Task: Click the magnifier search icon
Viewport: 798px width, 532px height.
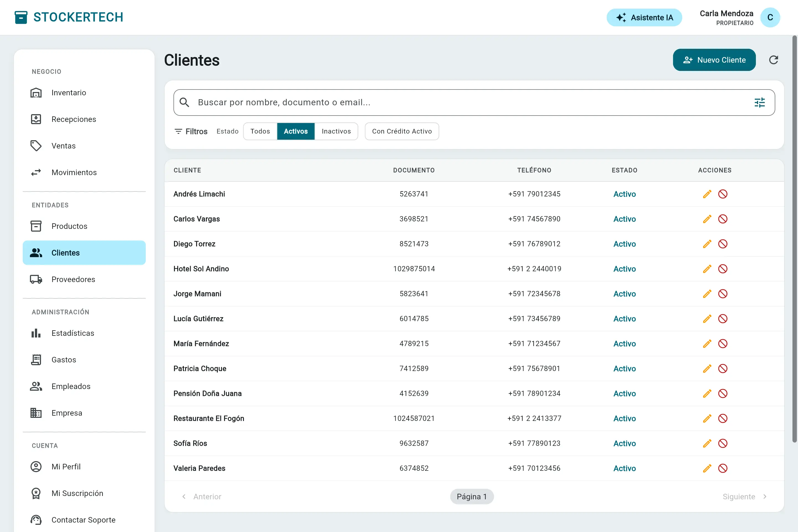Action: (184, 103)
